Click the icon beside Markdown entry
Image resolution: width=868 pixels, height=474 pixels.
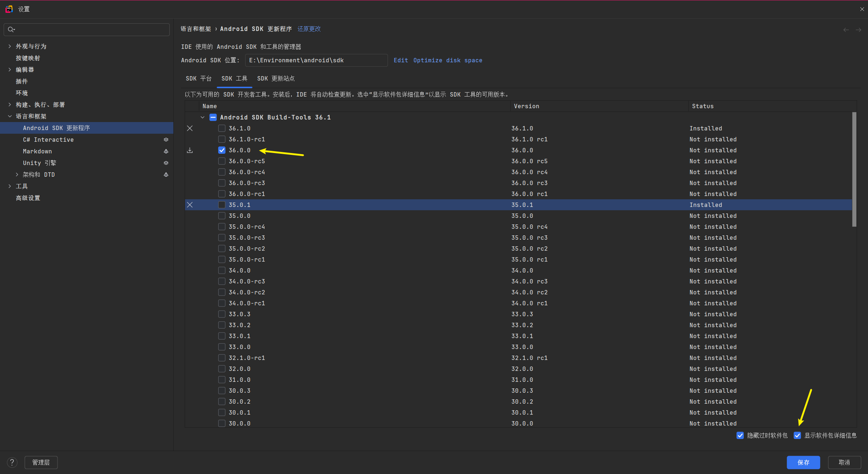(166, 151)
